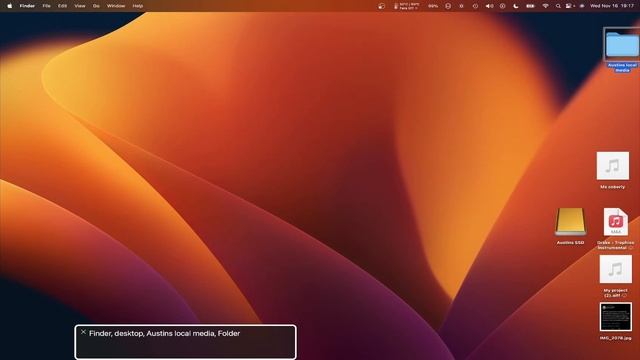The image size is (640, 360).
Task: Click the Austins local media folder label
Action: pos(622,68)
